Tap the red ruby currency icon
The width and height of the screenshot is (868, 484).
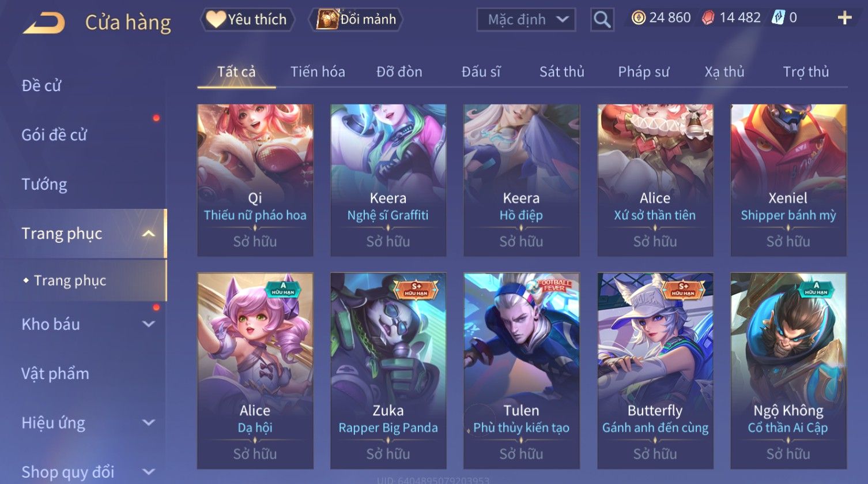(x=708, y=18)
